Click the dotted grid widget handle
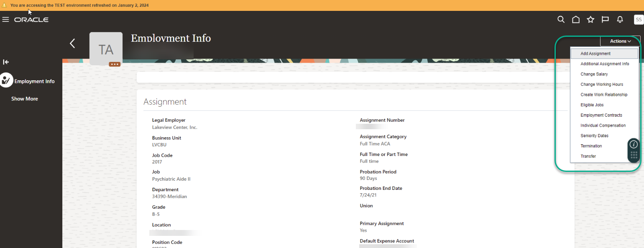 pos(634,155)
